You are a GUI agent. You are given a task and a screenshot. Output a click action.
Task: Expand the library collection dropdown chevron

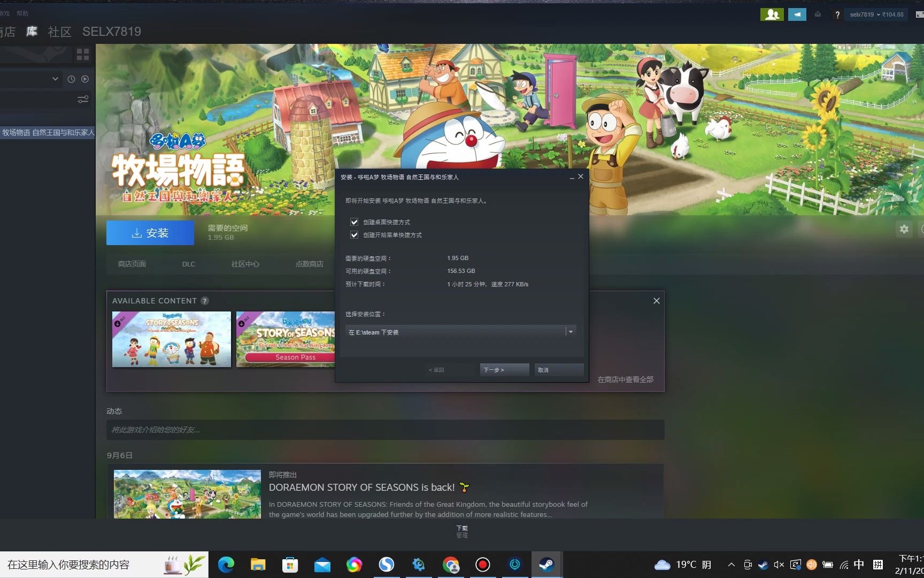coord(55,79)
